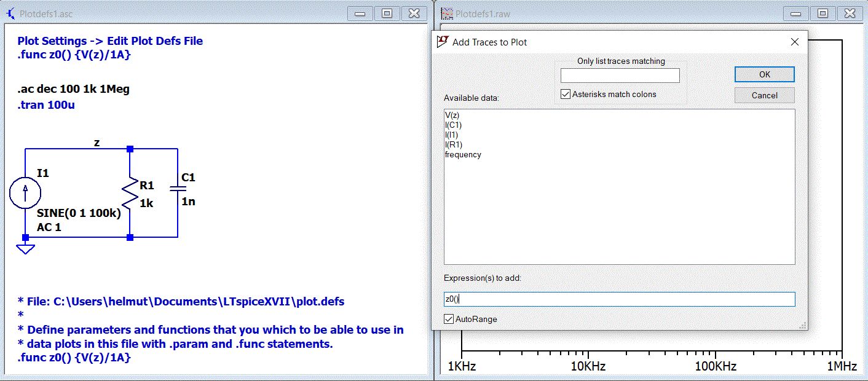
Task: Close the Add Traces to Plot dialog
Action: pos(795,42)
